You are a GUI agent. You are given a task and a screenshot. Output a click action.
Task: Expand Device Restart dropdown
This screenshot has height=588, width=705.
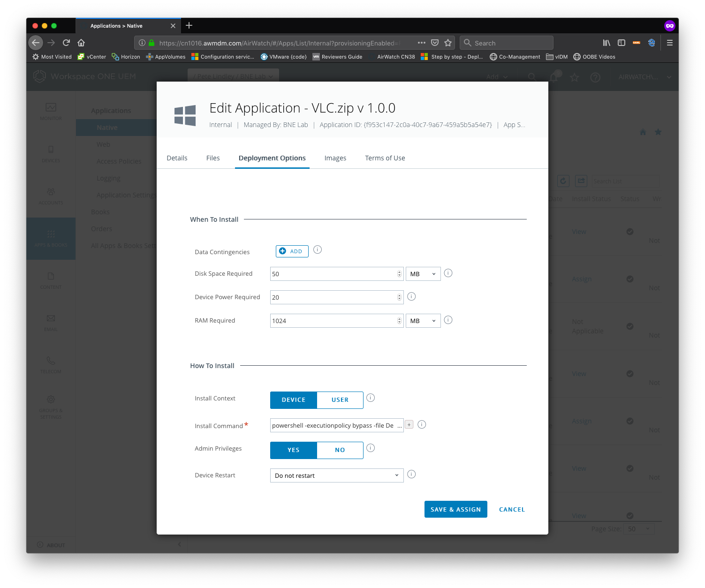[x=337, y=475]
